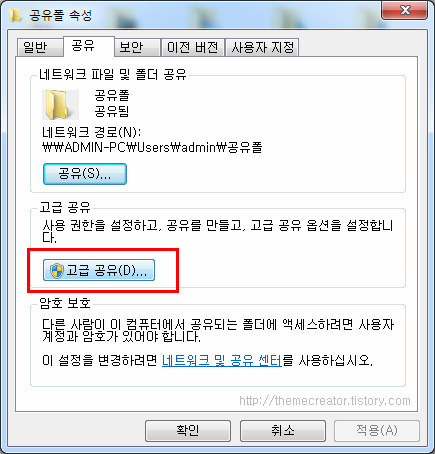Open the 네트워크 및 공유 센터 link
Image resolution: width=435 pixels, height=454 pixels.
[x=222, y=360]
